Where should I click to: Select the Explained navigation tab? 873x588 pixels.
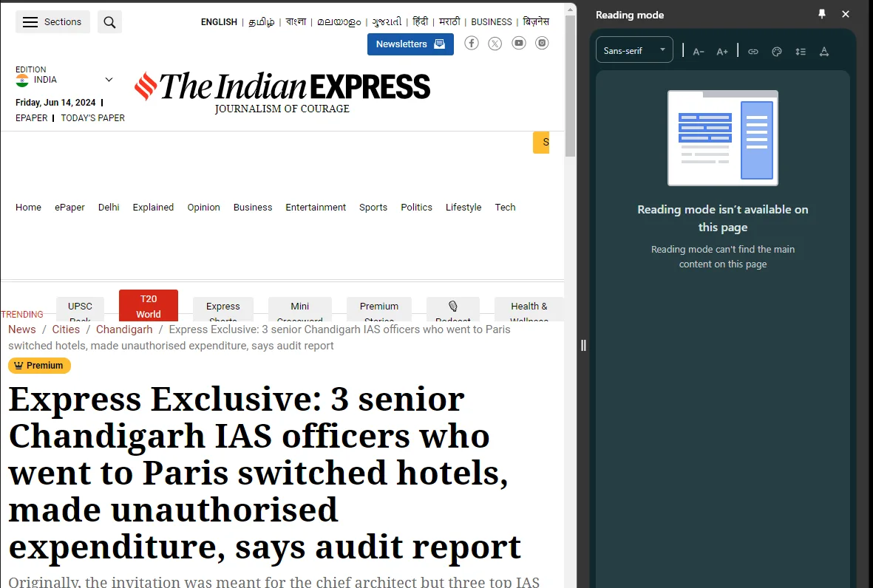point(153,208)
